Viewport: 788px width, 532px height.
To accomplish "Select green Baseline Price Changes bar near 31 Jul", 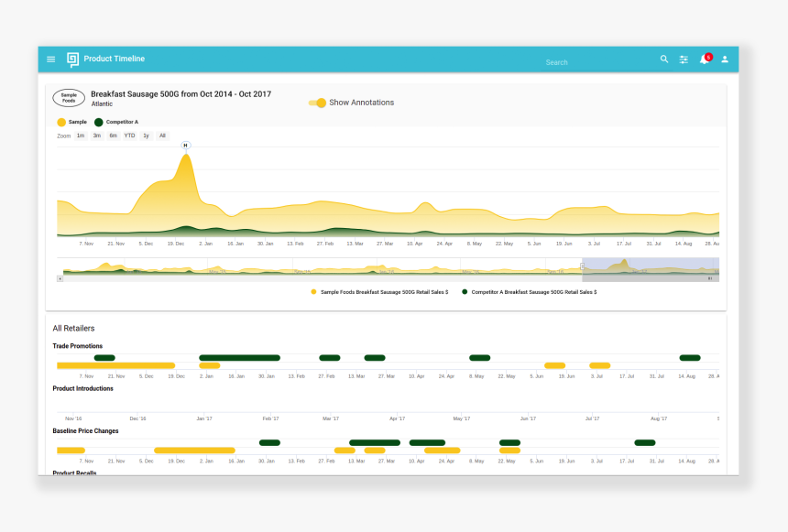I will click(x=645, y=442).
